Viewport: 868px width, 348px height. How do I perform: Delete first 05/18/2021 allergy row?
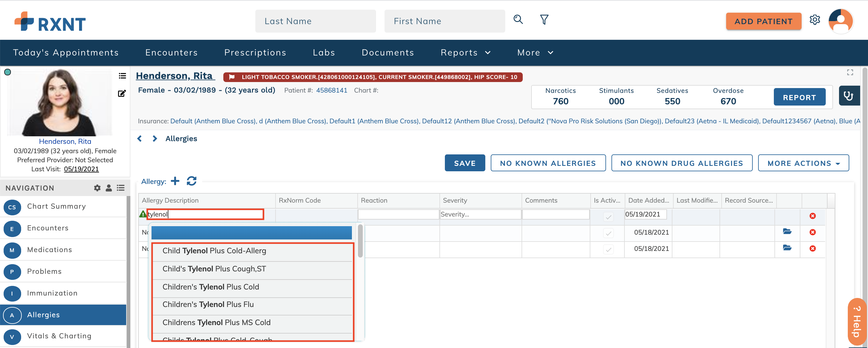(x=812, y=232)
